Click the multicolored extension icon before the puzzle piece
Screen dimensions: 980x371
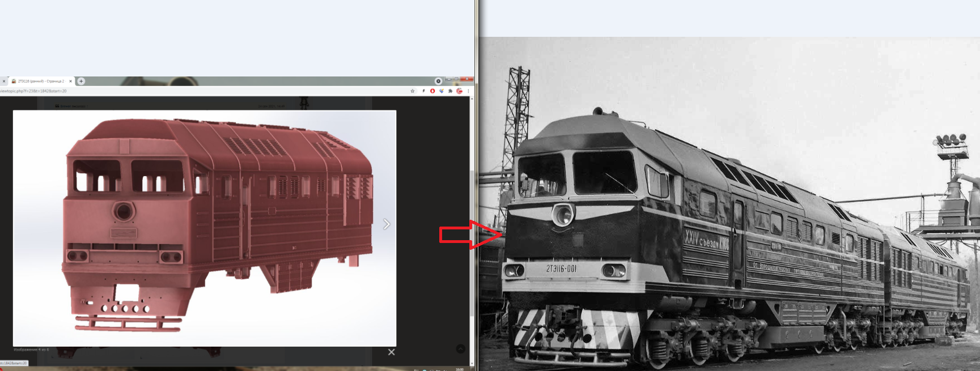point(442,91)
